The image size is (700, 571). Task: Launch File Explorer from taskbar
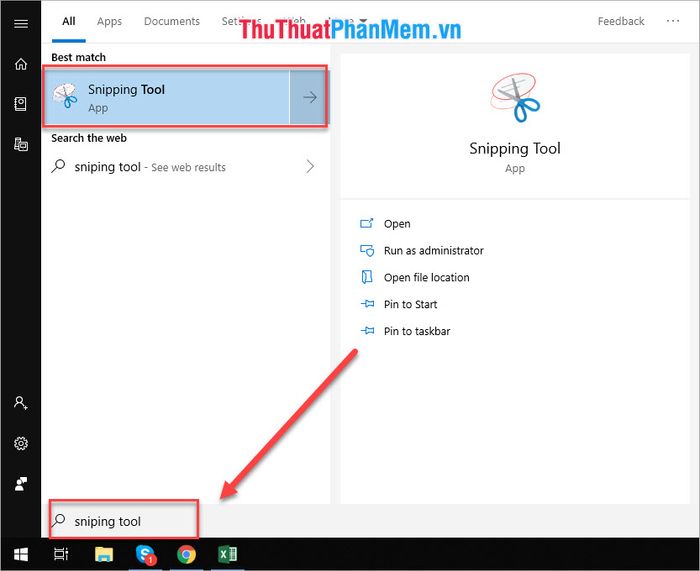coord(104,554)
